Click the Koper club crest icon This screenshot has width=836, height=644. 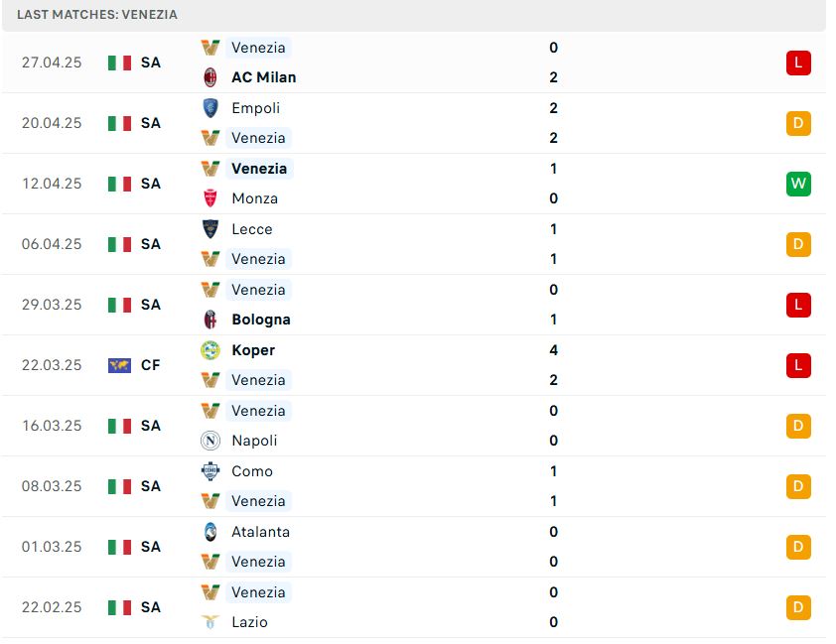coord(210,350)
